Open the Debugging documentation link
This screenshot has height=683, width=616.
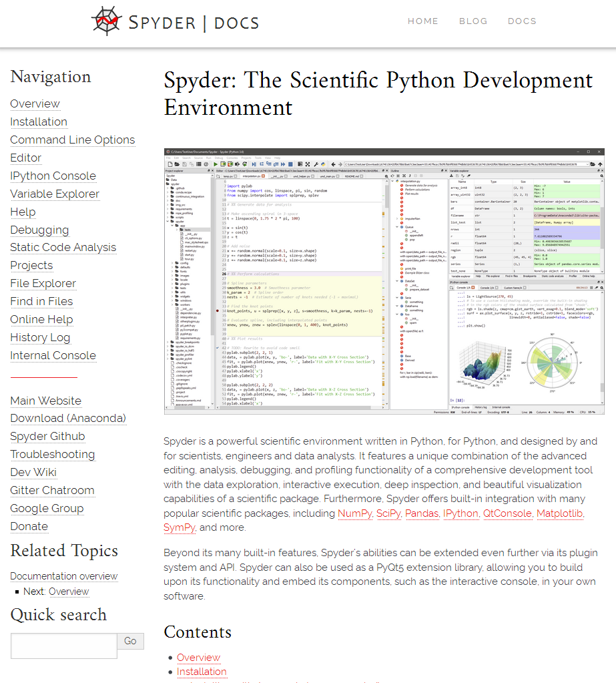[39, 230]
